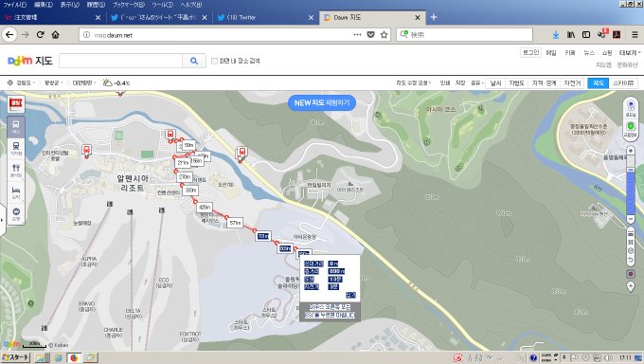
Task: Click the blue zoom level slider
Action: pyautogui.click(x=631, y=191)
